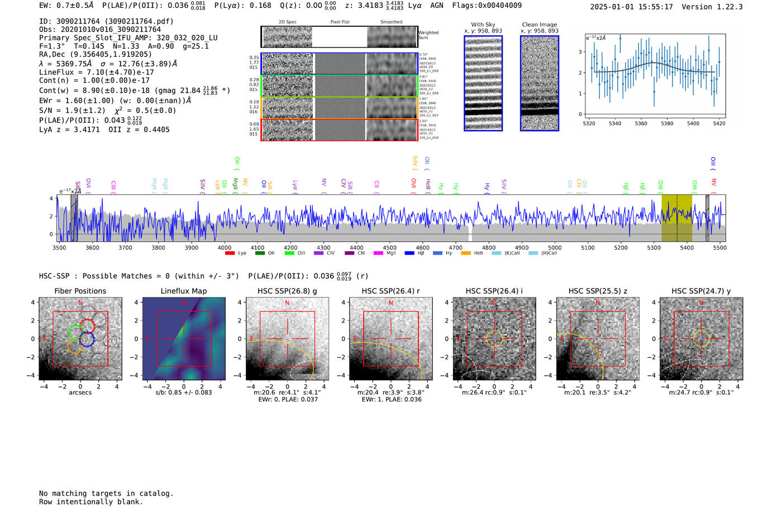Click the orange fiber circle in Fiber Positions
The height and width of the screenshot is (532, 782).
(75, 346)
